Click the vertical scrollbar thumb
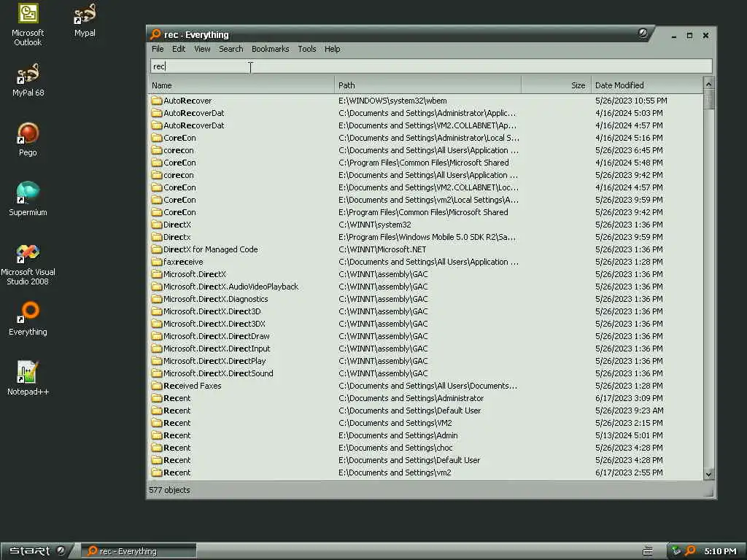 click(x=708, y=99)
